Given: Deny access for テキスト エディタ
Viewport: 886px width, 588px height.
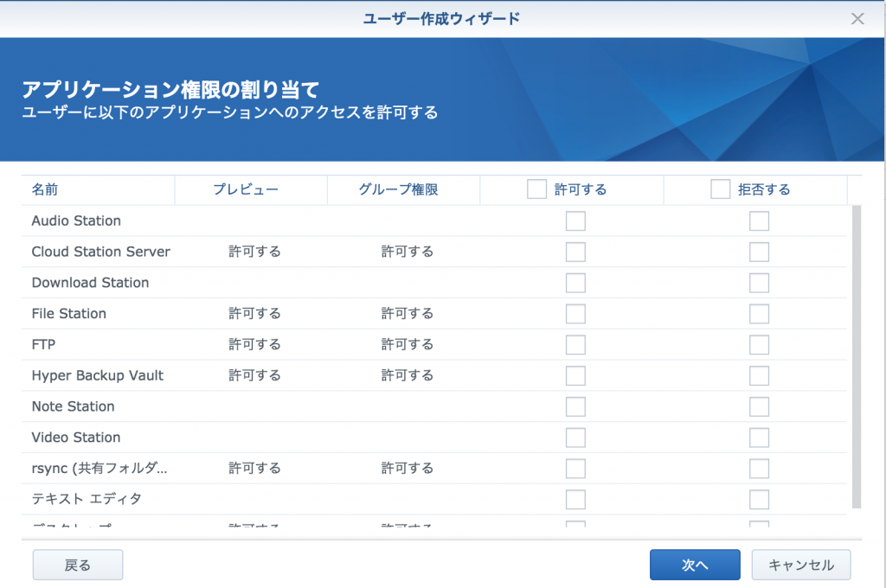Looking at the screenshot, I should click(759, 499).
